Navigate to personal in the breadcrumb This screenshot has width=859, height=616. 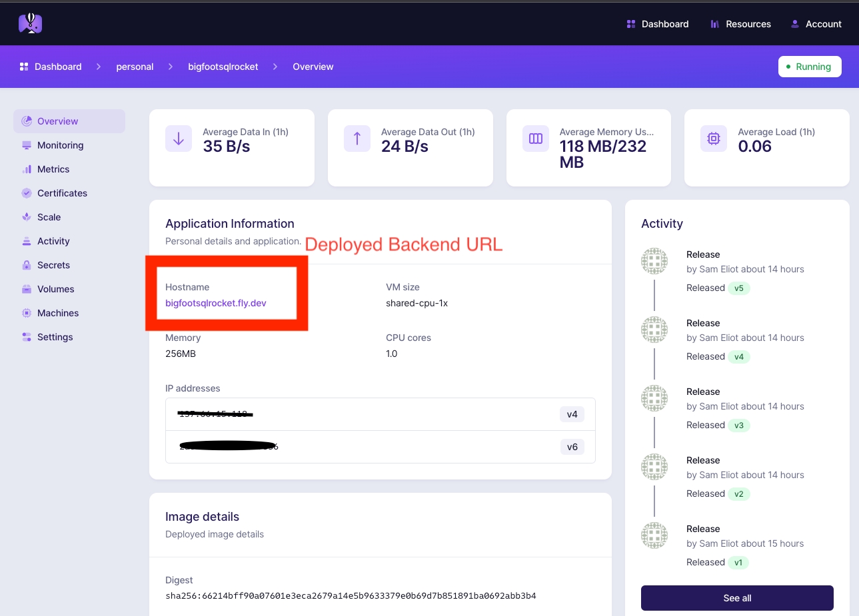135,67
